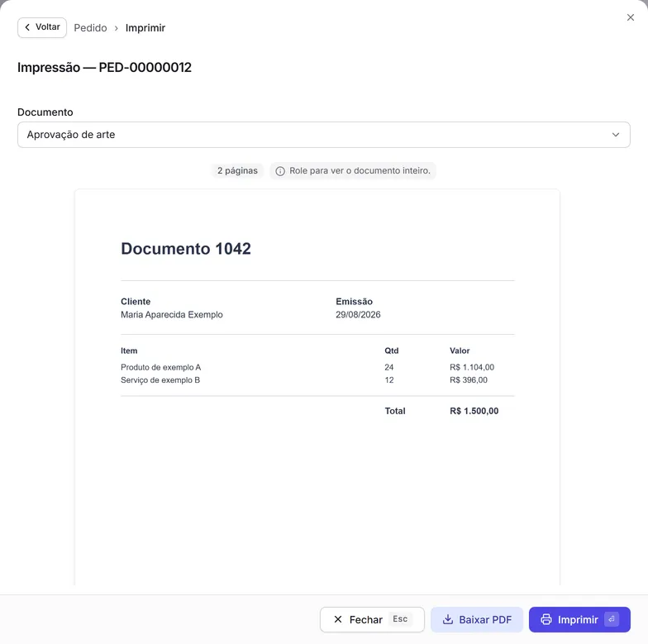Viewport: 648px width, 644px height.
Task: Click quantity value '12'
Action: [388, 380]
